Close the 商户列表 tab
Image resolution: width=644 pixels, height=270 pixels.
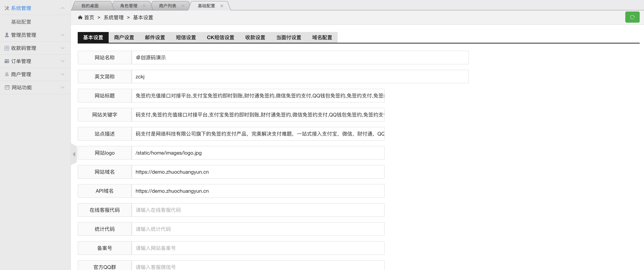tap(183, 6)
